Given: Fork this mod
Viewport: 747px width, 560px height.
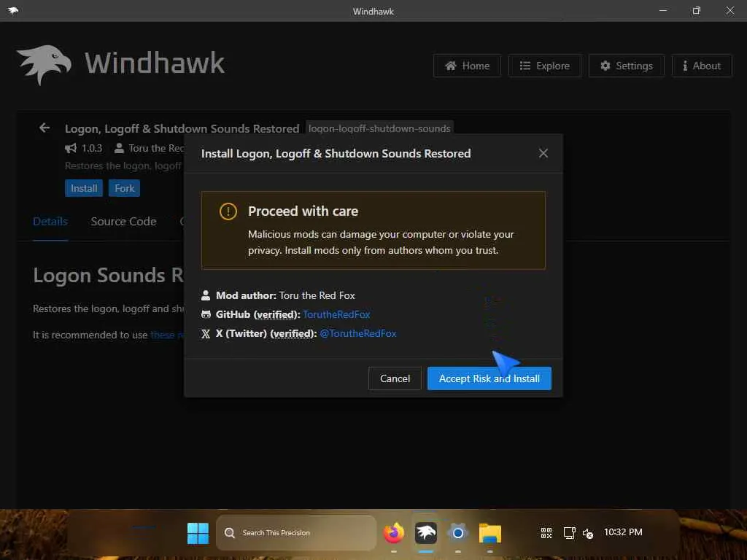Looking at the screenshot, I should click(x=124, y=188).
